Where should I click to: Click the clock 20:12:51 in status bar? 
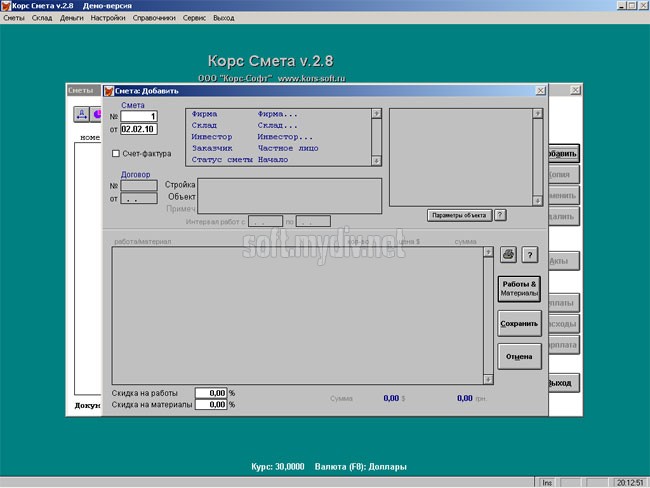[630, 483]
